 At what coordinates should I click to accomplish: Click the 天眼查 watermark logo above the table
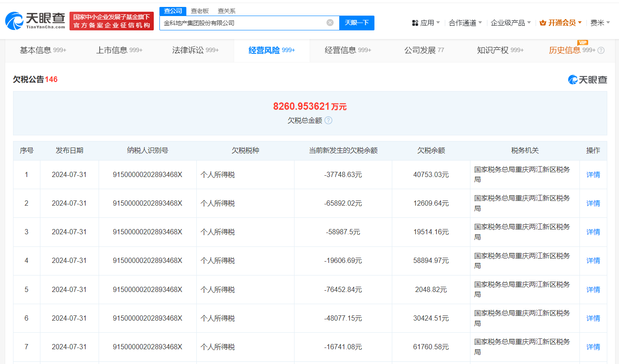tap(588, 79)
